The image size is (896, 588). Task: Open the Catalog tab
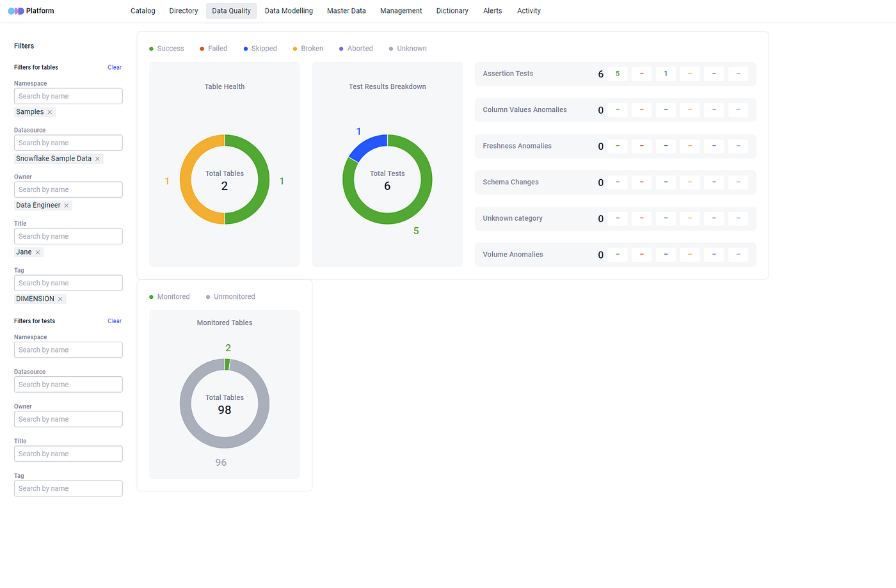click(x=143, y=11)
